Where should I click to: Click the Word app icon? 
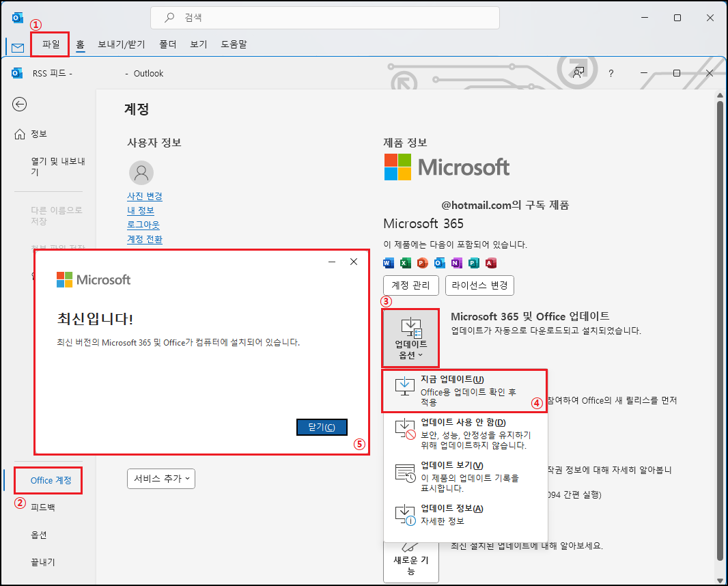[388, 263]
